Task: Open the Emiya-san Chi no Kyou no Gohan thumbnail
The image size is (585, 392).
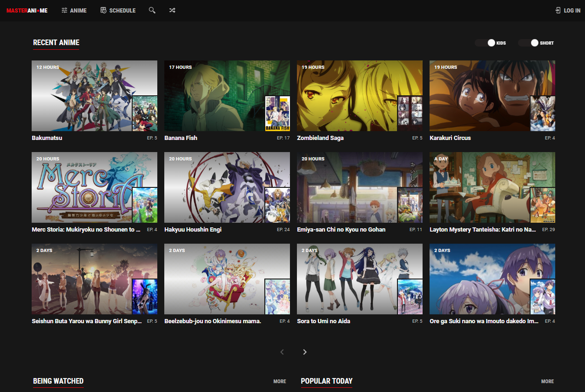Action: (x=360, y=187)
